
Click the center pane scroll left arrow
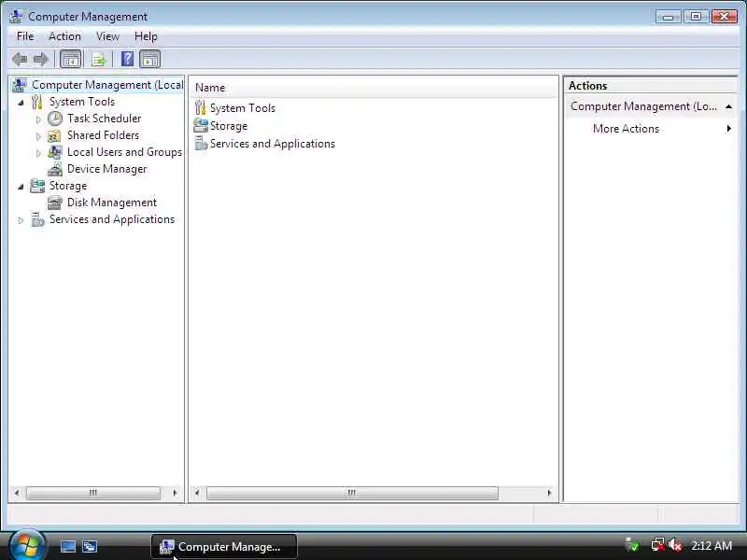pyautogui.click(x=197, y=493)
